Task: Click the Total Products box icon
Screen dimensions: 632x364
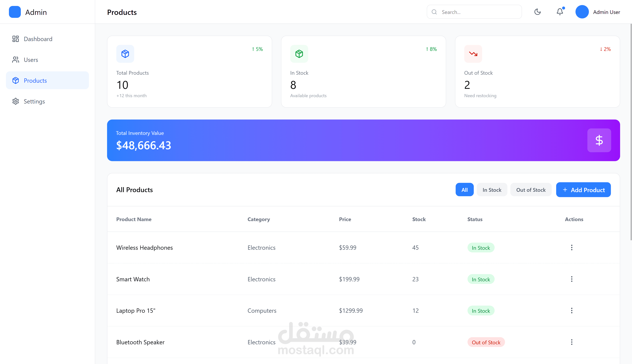Action: 125,54
